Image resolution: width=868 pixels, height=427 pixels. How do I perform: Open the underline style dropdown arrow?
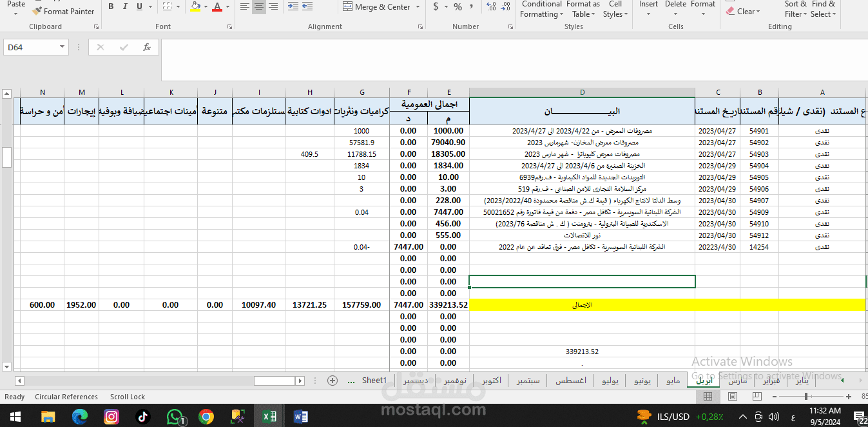pos(149,7)
